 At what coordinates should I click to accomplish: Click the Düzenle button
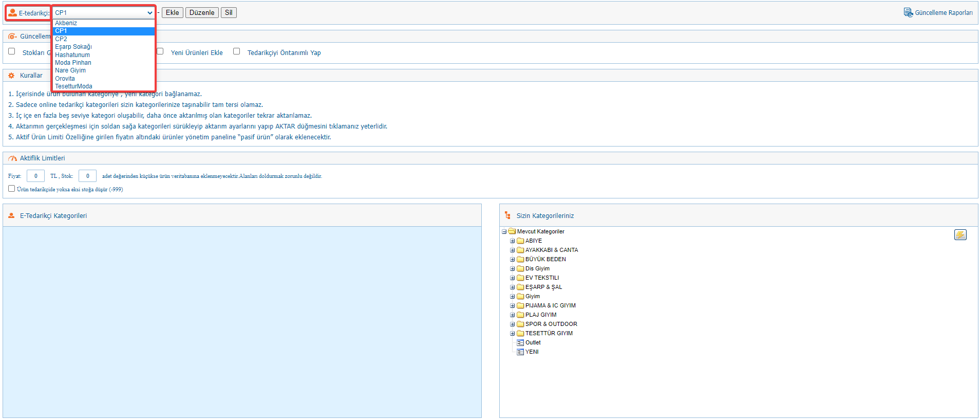coord(202,12)
